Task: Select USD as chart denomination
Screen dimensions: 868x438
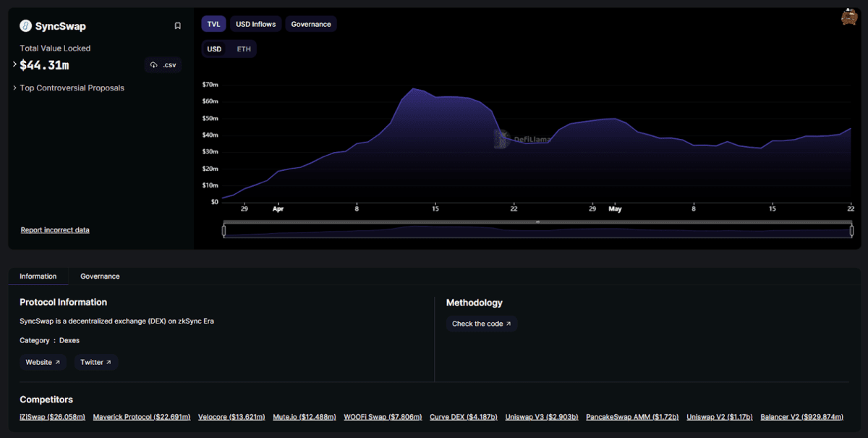Action: coord(214,49)
